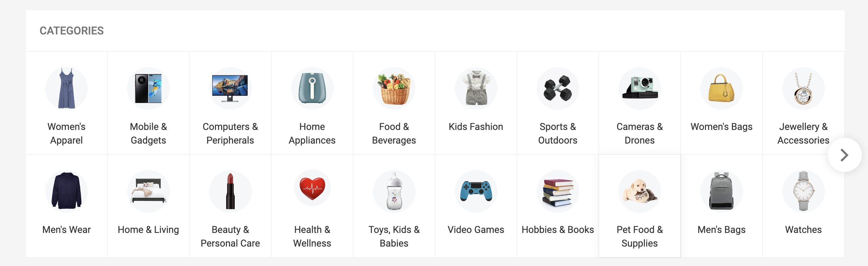Select the Watches category icon
This screenshot has width=868, height=266.
(x=803, y=191)
